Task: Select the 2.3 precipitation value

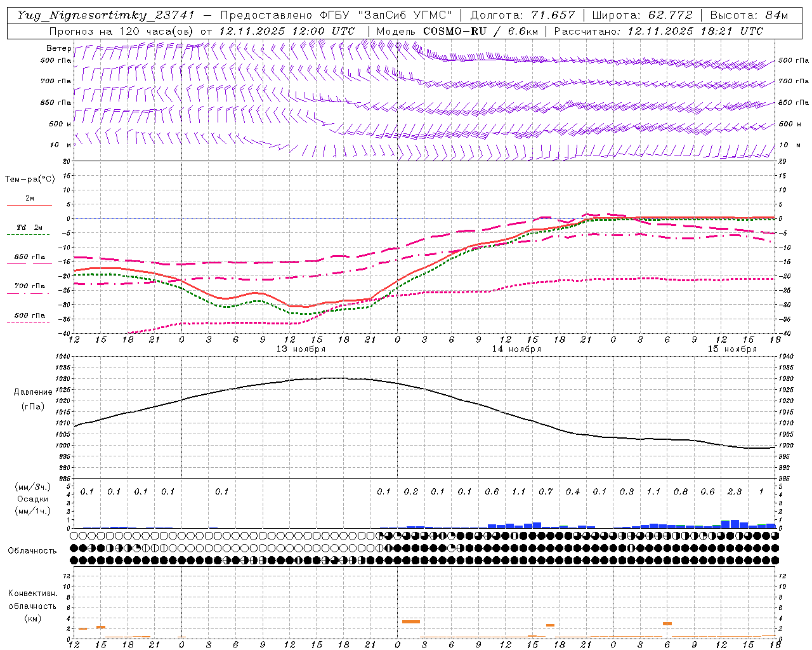Action: [735, 492]
